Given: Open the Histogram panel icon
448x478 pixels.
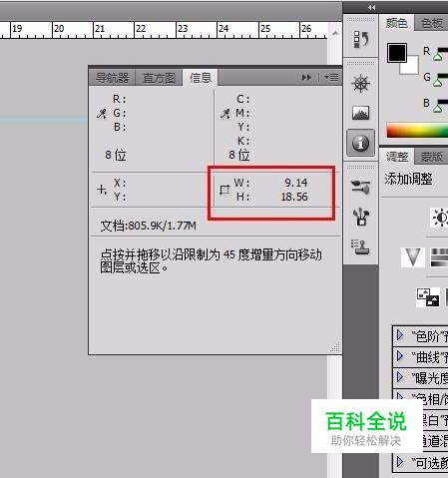Looking at the screenshot, I should pyautogui.click(x=361, y=113).
